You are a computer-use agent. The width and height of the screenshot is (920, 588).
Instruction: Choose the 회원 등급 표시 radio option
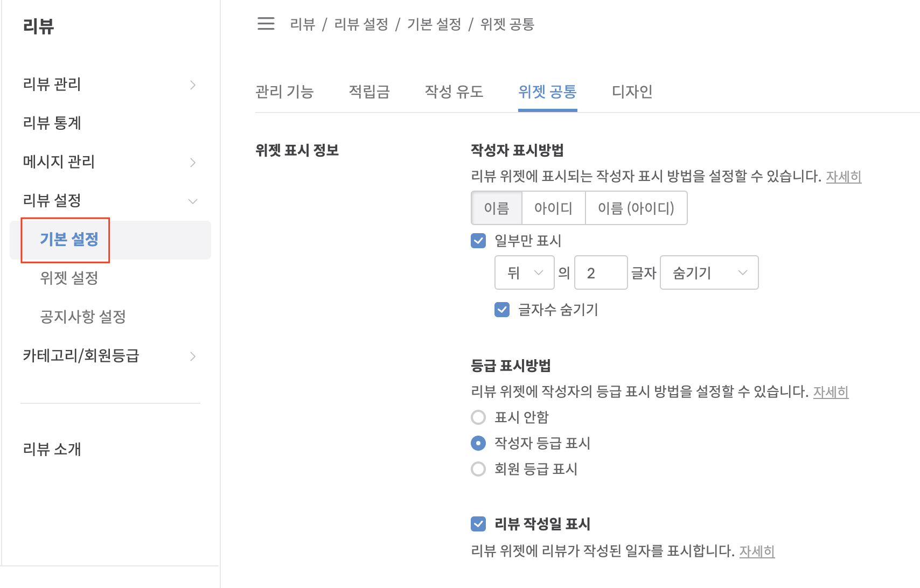[x=478, y=469]
